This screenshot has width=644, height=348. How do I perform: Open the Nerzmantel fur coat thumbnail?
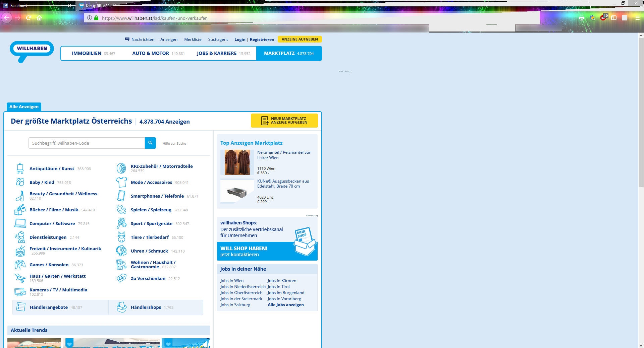237,162
